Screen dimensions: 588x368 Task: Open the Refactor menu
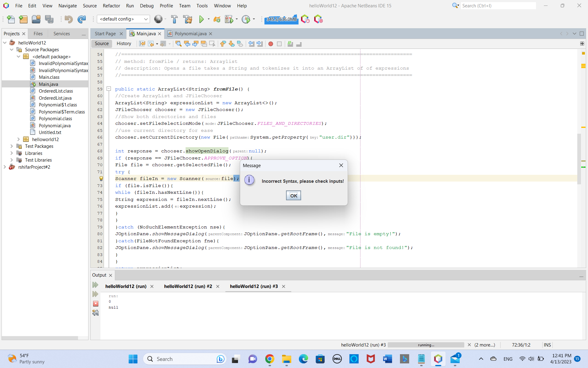pyautogui.click(x=111, y=6)
